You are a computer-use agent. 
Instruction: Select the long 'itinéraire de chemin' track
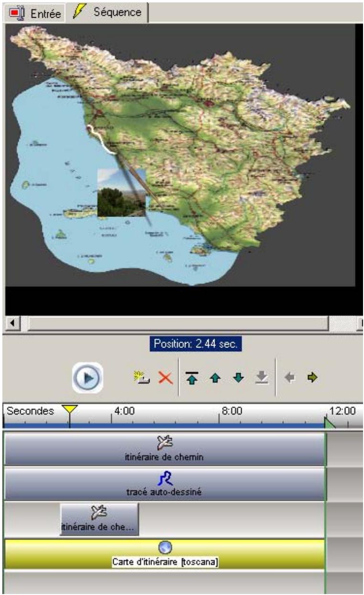click(x=164, y=449)
